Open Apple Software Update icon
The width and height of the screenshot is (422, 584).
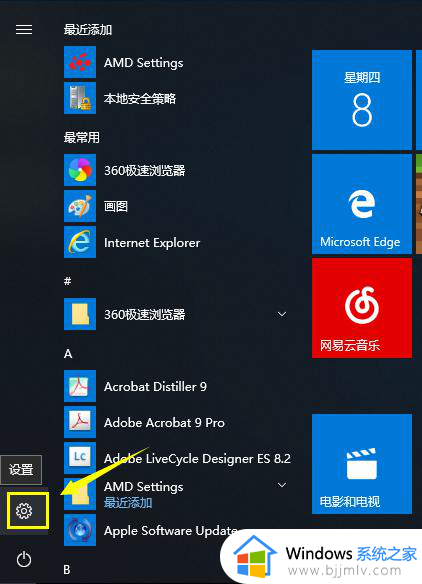(x=80, y=530)
